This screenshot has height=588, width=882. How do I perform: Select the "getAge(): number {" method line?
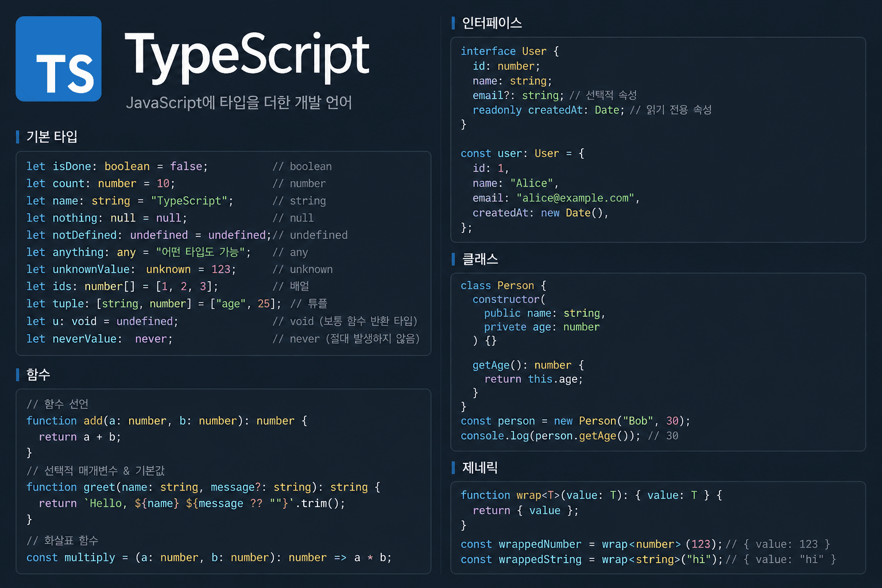pos(528,365)
